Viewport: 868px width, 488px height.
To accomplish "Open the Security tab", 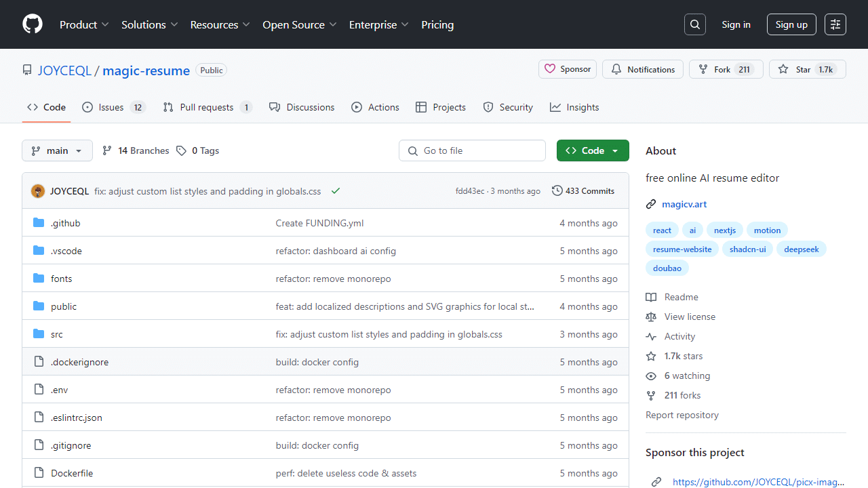I will click(x=508, y=107).
